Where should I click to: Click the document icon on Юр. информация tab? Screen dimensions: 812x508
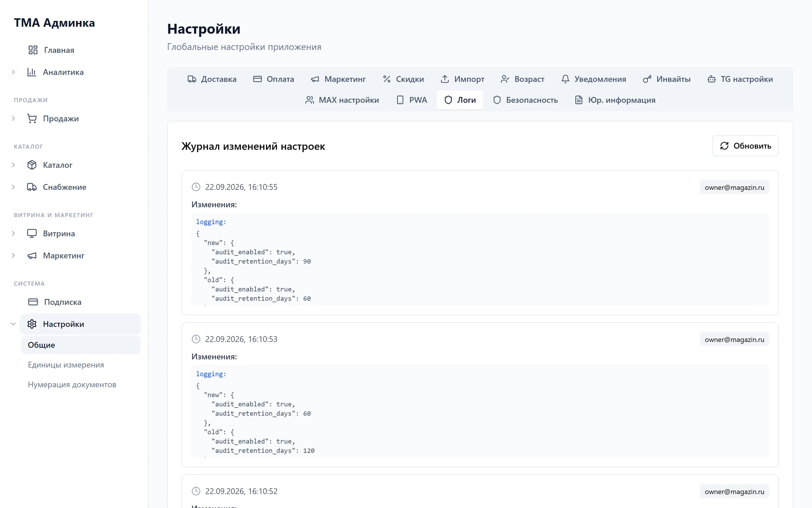[579, 100]
